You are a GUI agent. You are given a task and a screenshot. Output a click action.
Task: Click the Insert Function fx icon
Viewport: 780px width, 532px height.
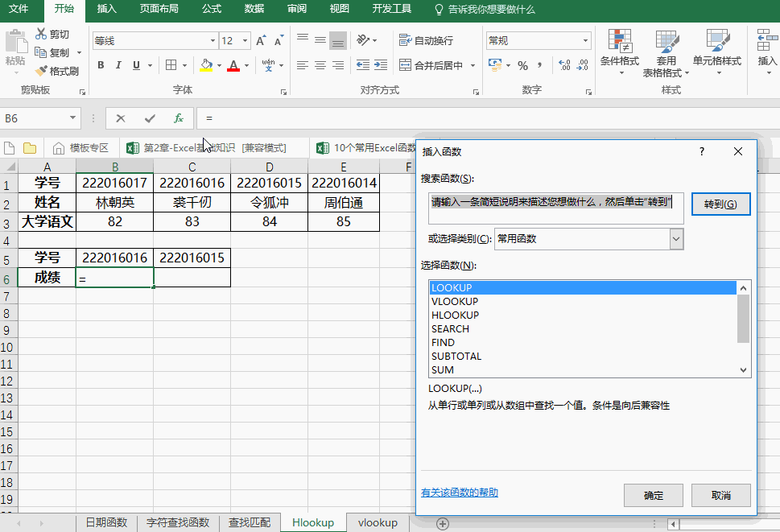click(x=178, y=118)
